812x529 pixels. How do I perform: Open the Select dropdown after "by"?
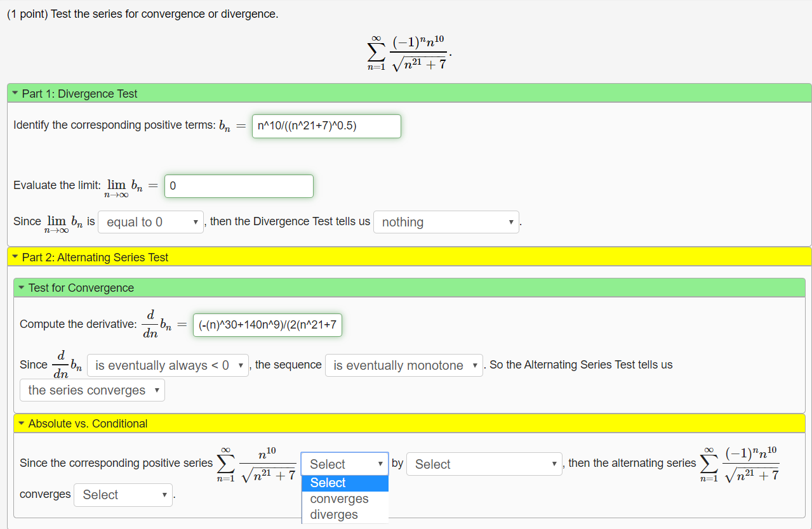click(484, 464)
